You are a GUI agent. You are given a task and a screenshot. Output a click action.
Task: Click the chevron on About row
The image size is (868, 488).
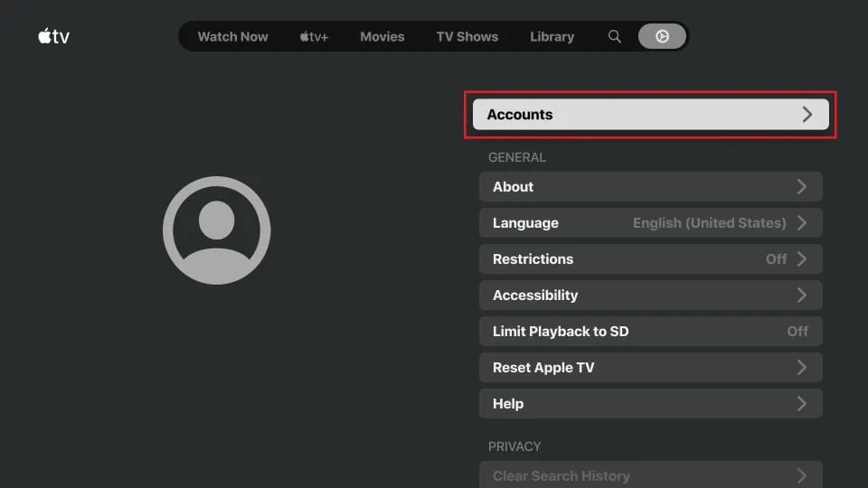click(802, 186)
